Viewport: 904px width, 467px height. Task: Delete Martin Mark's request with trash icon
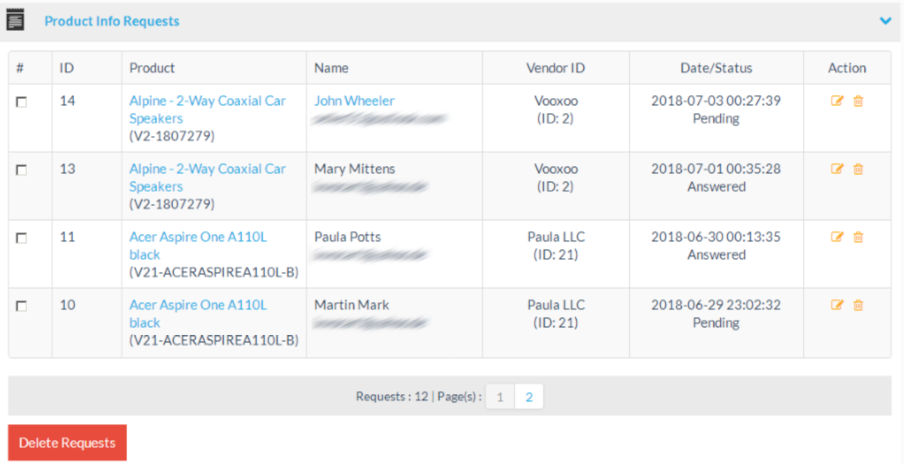tap(858, 305)
